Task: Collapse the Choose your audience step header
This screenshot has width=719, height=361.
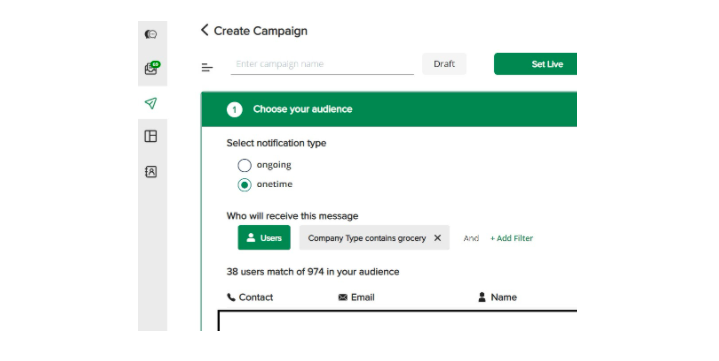Action: click(389, 109)
